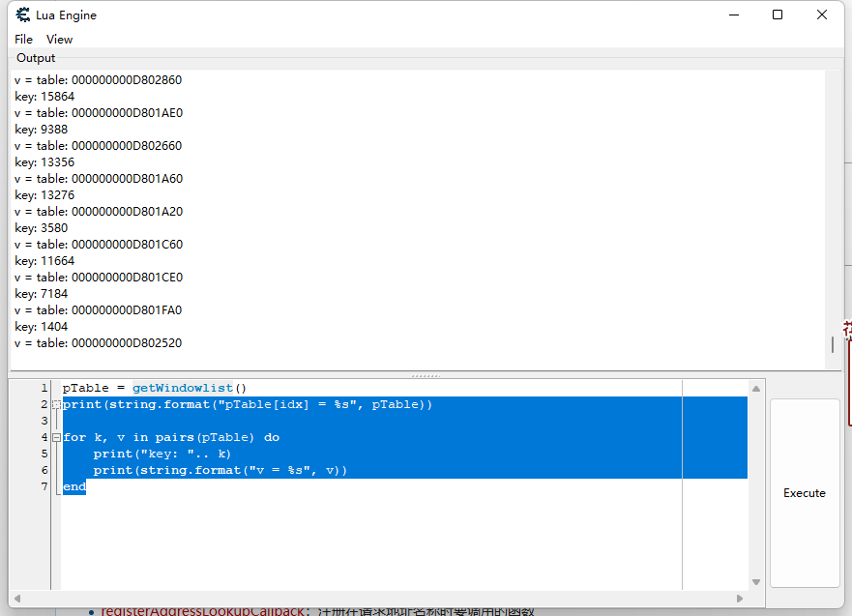The width and height of the screenshot is (852, 616).
Task: Click the 'key: 1404' output line
Action: coord(42,327)
